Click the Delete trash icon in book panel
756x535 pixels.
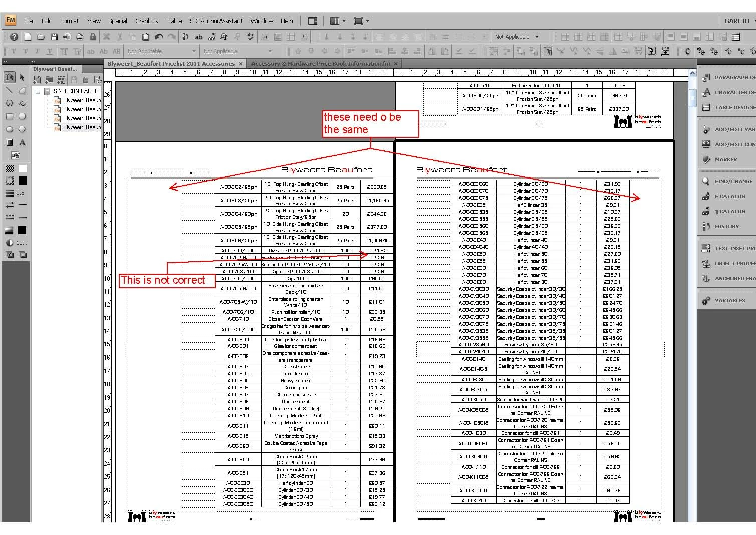86,80
